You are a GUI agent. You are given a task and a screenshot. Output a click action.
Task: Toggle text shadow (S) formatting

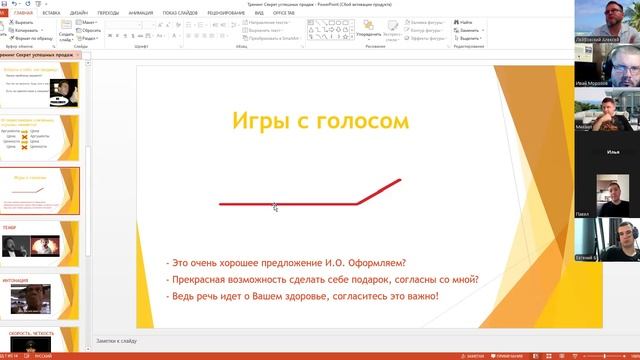click(x=133, y=36)
